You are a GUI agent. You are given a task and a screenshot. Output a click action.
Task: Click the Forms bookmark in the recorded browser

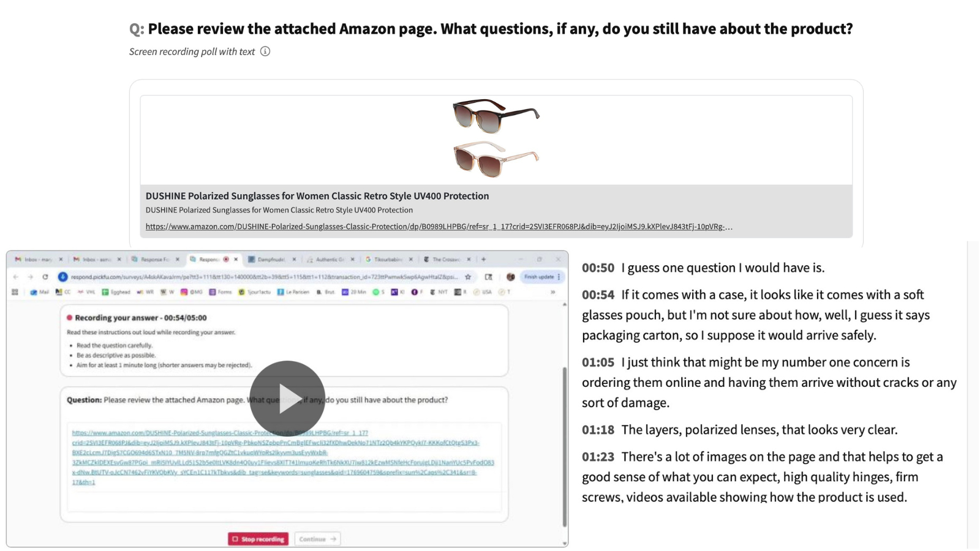click(221, 292)
